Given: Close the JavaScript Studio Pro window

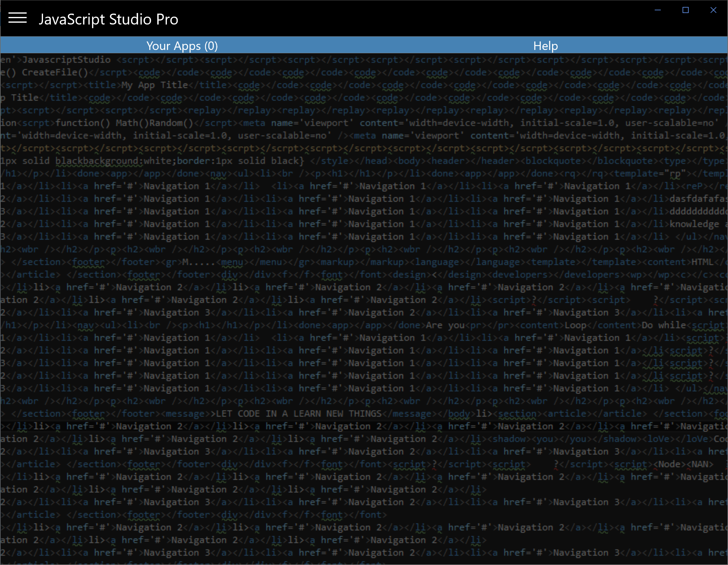Looking at the screenshot, I should click(x=713, y=10).
